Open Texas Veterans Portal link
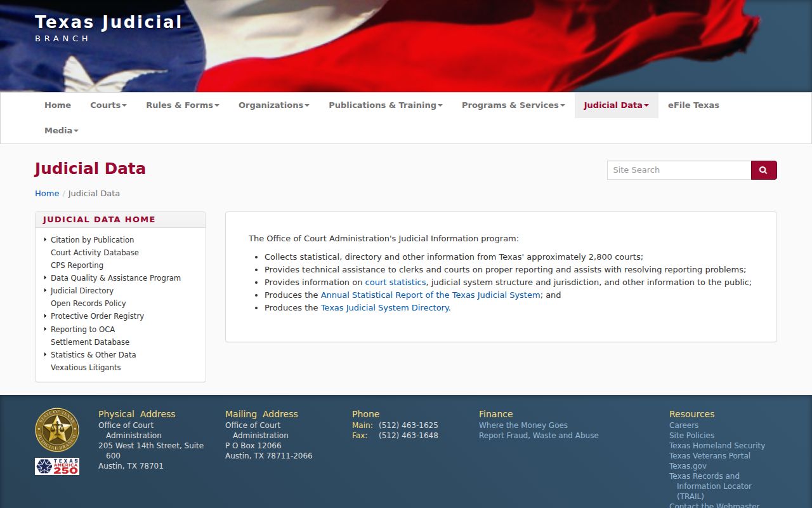 pyautogui.click(x=710, y=456)
